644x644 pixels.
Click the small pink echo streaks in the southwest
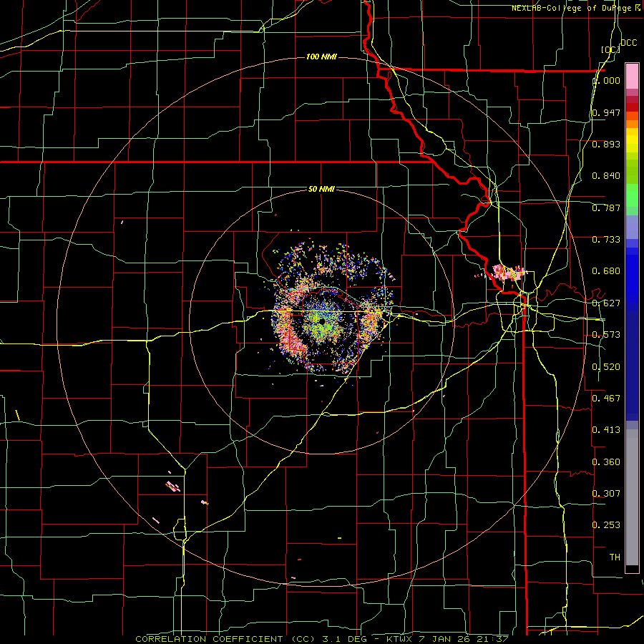(x=174, y=487)
